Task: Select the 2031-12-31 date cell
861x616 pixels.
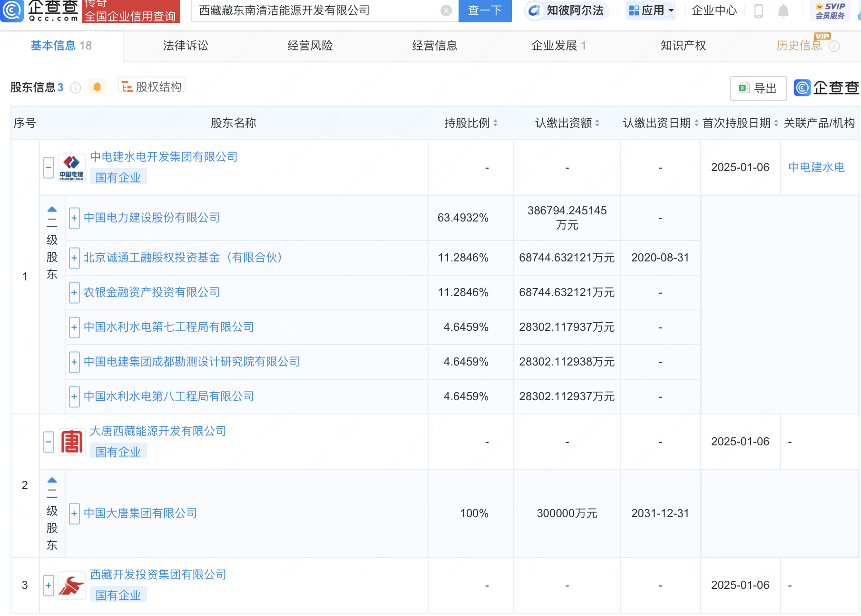Action: pyautogui.click(x=660, y=513)
